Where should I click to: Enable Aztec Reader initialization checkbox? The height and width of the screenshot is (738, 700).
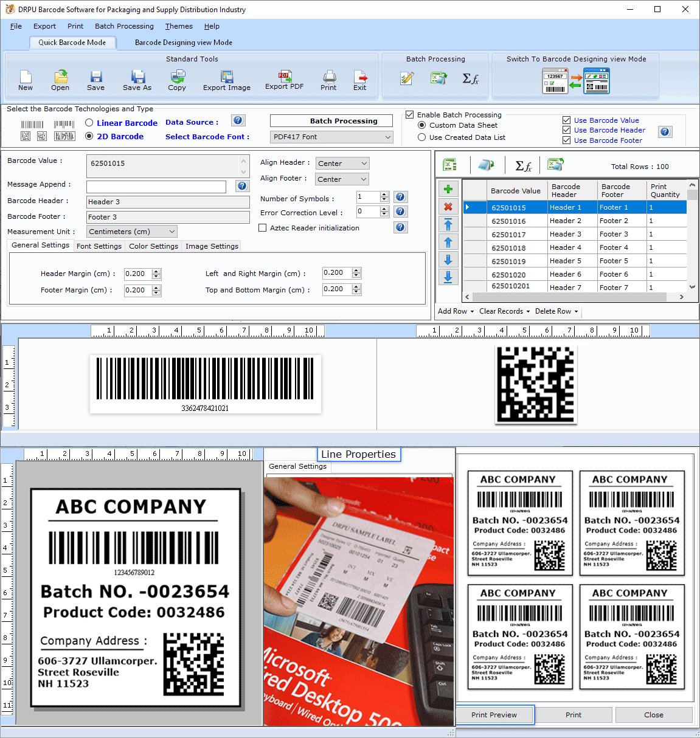[263, 228]
